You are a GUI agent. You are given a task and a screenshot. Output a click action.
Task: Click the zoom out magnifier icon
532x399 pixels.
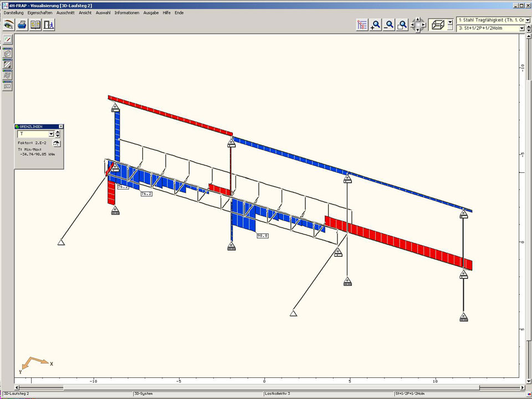(389, 24)
